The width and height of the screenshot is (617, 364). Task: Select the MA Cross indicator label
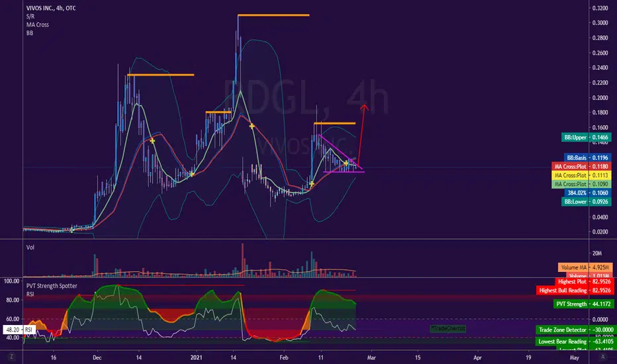[x=37, y=24]
